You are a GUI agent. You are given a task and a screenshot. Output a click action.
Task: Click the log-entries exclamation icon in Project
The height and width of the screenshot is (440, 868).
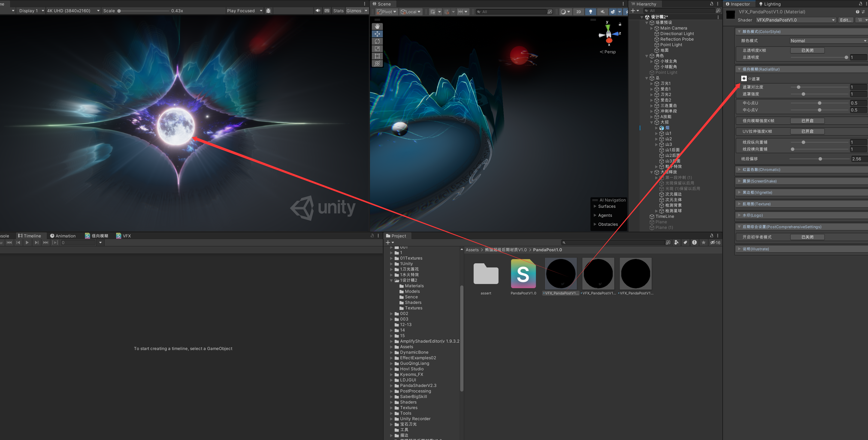(x=694, y=242)
